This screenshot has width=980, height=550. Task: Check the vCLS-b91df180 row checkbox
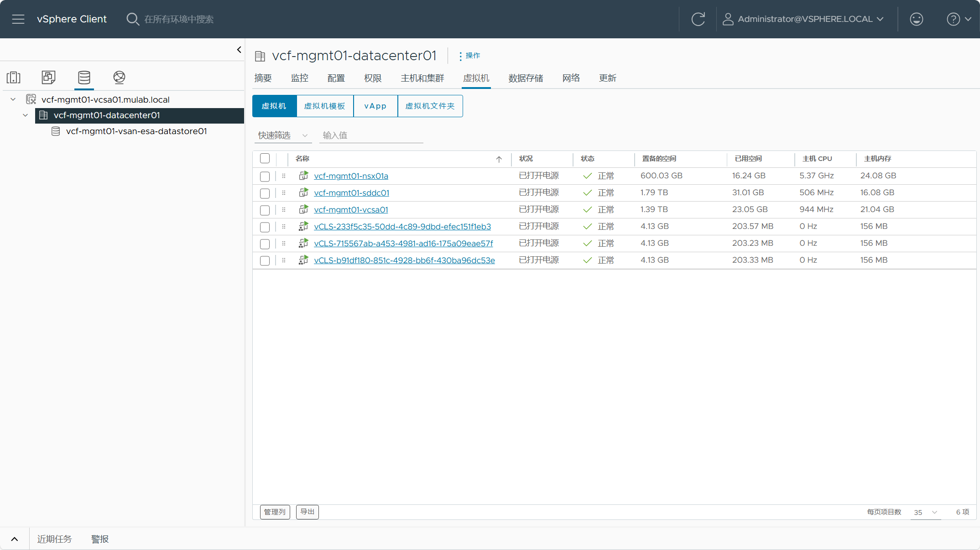(x=265, y=261)
